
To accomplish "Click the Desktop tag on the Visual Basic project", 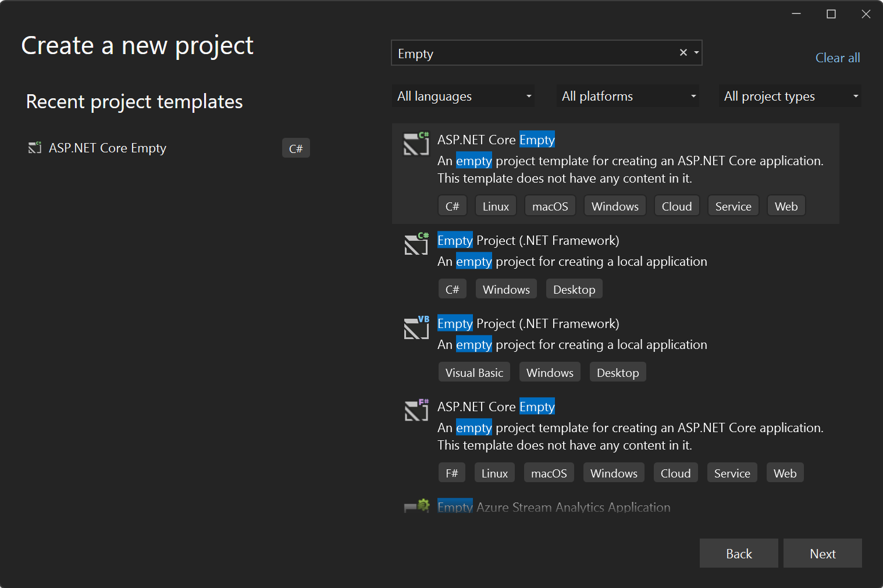I will 618,372.
